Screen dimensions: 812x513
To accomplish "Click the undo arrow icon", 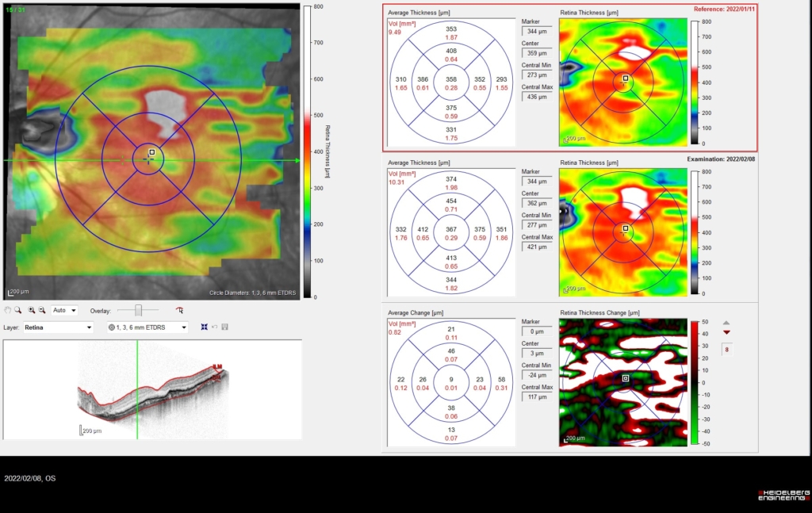I will (215, 327).
